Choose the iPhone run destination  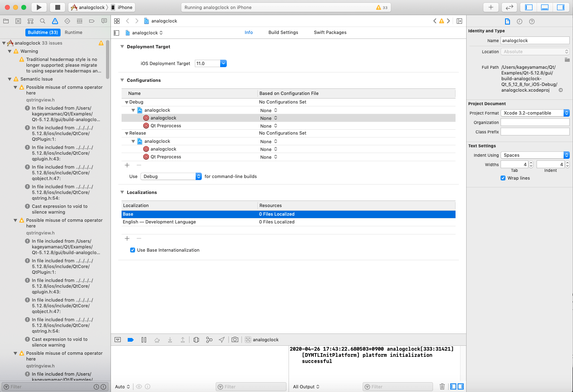[x=122, y=7]
